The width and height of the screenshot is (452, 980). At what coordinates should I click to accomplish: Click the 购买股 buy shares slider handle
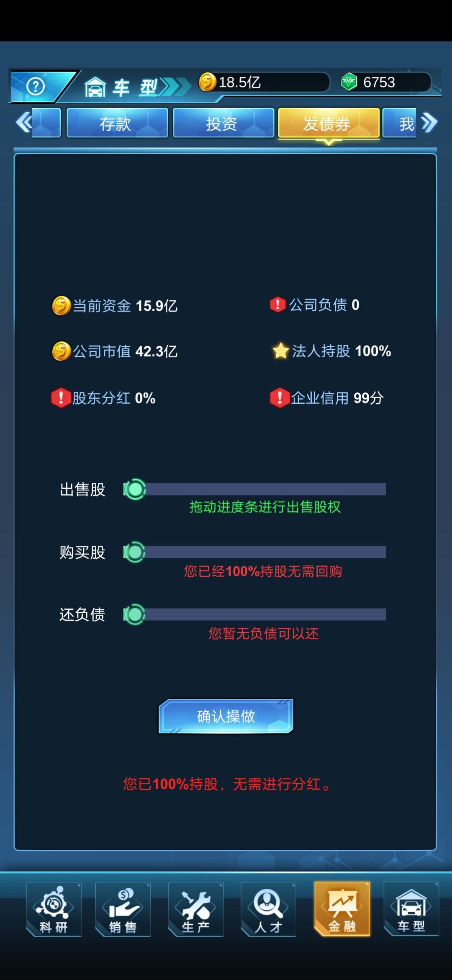pos(135,552)
